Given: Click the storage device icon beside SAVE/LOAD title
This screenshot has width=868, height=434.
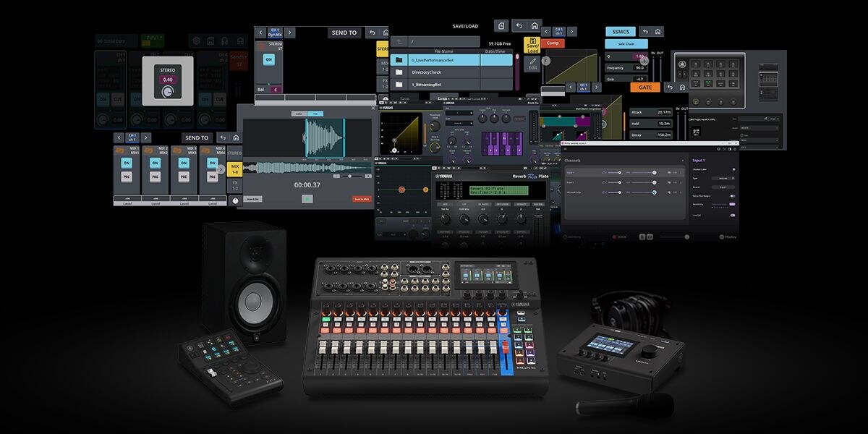Looking at the screenshot, I should pyautogui.click(x=502, y=25).
